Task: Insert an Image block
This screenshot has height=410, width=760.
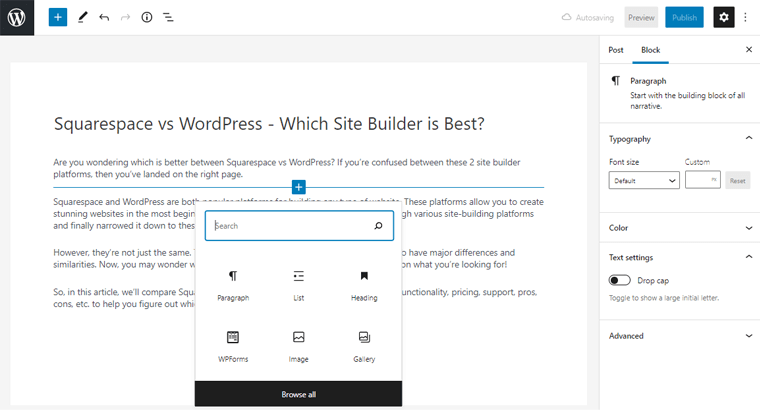Action: coord(299,347)
